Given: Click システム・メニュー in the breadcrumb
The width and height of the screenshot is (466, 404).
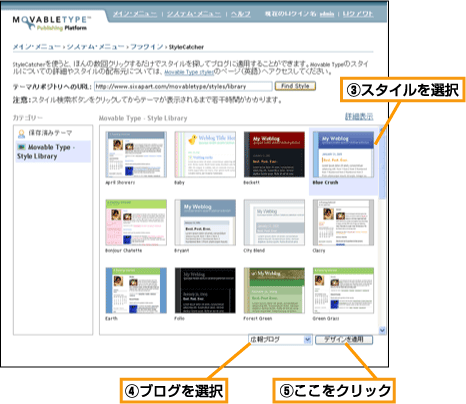Looking at the screenshot, I should click(x=95, y=47).
